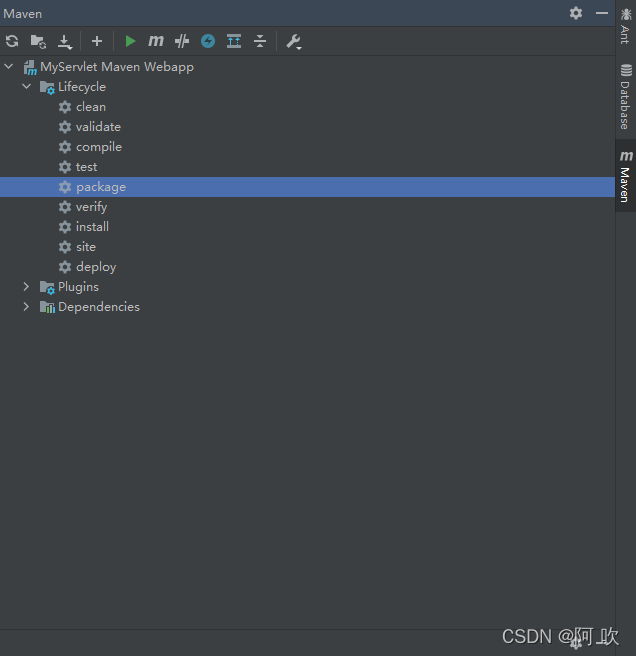Click the Lifecycle folder icon
Viewport: 636px width, 656px height.
click(x=47, y=88)
